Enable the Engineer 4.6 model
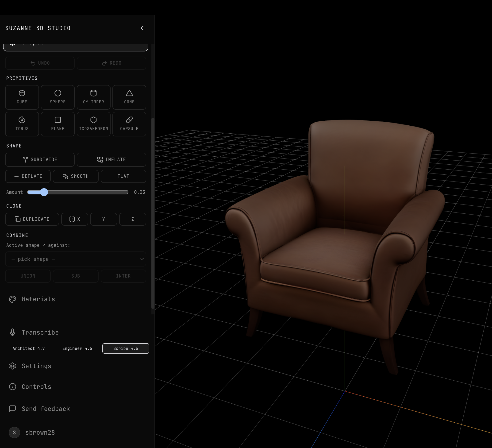 77,348
